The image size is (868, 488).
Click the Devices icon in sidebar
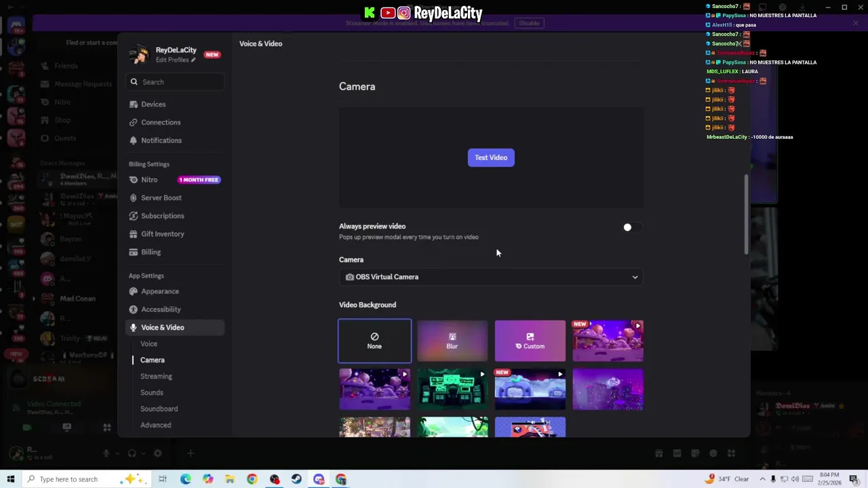click(134, 104)
